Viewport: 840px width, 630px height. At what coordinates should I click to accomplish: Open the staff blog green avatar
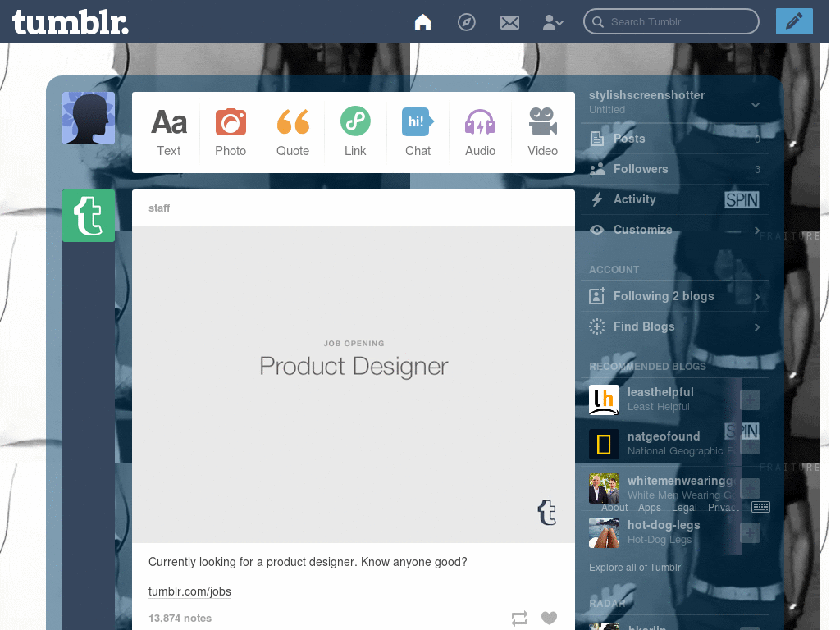point(89,216)
